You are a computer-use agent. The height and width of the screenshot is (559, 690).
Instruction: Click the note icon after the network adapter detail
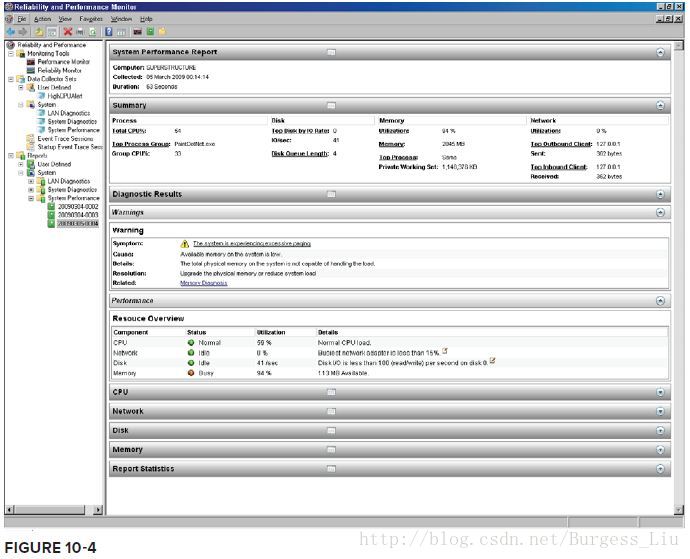445,351
